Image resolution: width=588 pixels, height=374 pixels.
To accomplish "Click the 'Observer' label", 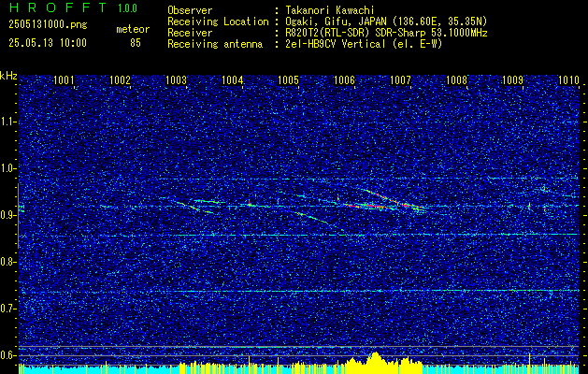I will coord(190,10).
